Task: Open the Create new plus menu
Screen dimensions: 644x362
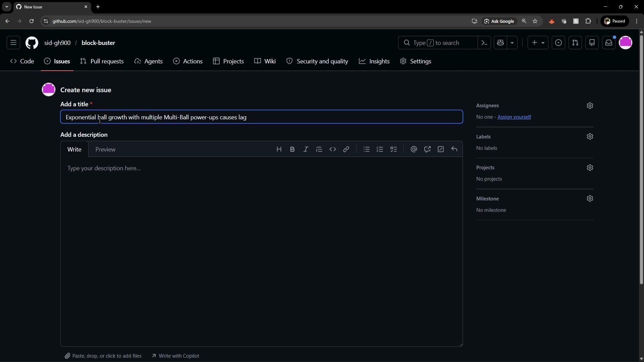Action: (538, 43)
